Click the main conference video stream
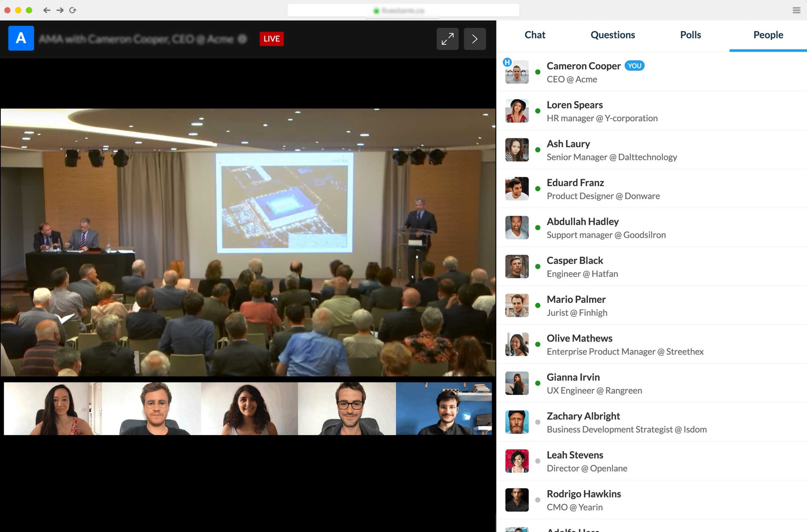This screenshot has height=532, width=807. click(x=248, y=242)
